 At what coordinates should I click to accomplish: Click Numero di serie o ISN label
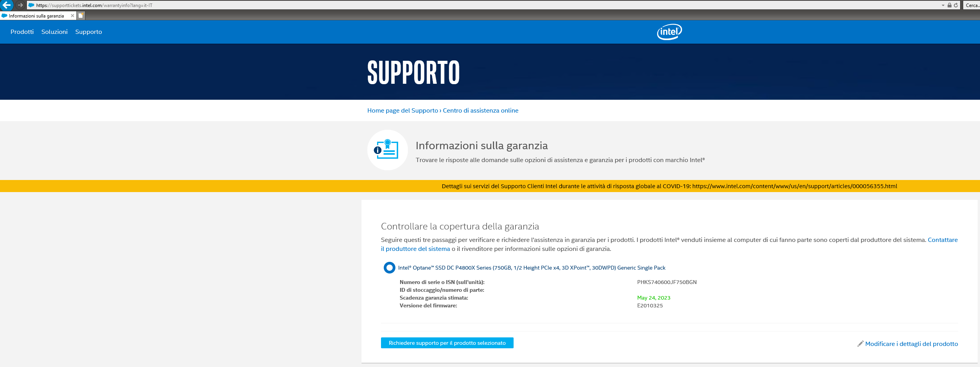tap(442, 282)
